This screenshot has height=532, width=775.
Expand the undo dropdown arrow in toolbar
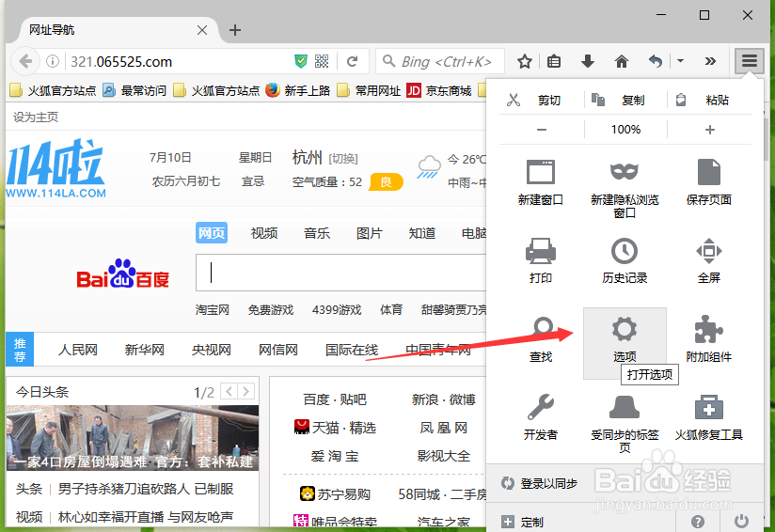(x=680, y=61)
